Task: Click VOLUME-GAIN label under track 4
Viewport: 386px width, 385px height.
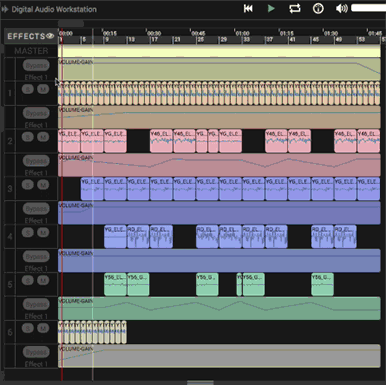Action: (76, 253)
